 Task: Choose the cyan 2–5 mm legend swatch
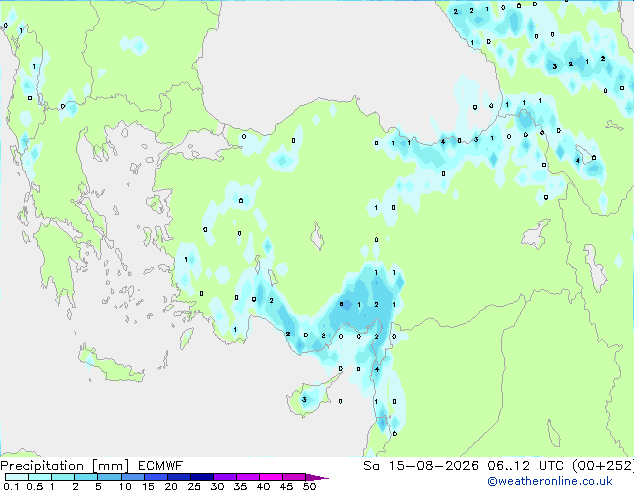(x=87, y=477)
